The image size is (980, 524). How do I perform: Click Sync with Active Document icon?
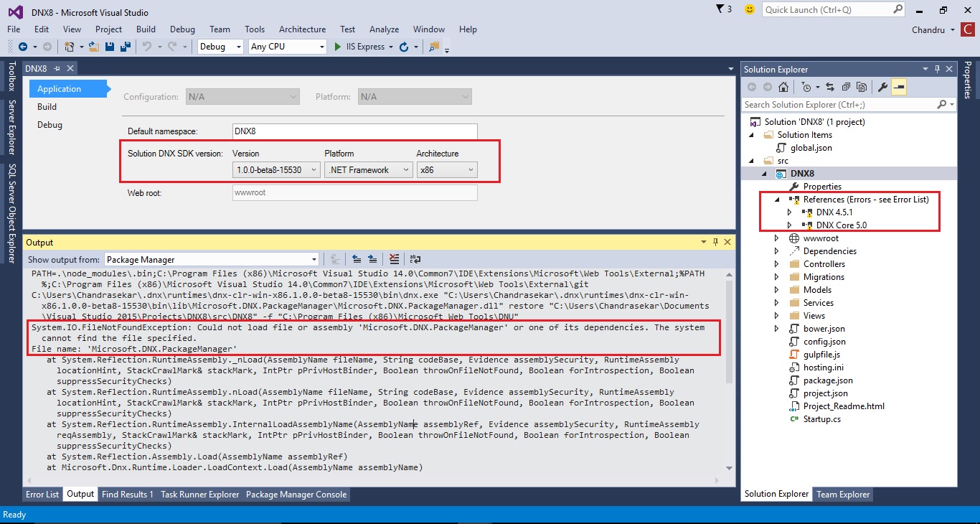(x=830, y=87)
